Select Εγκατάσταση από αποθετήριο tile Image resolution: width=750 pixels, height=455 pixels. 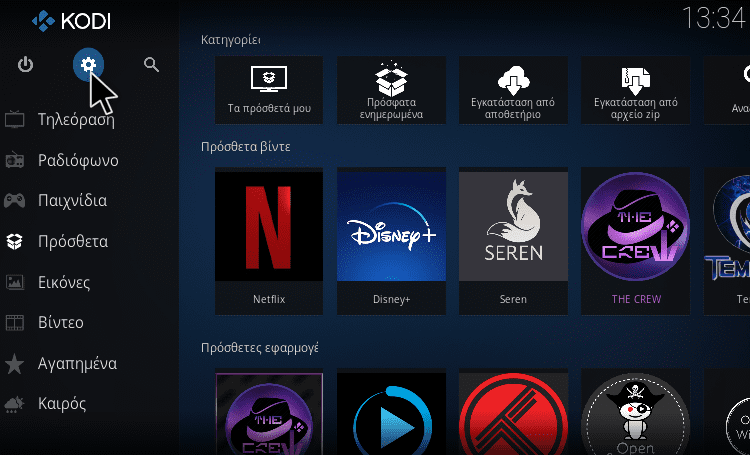click(x=513, y=90)
